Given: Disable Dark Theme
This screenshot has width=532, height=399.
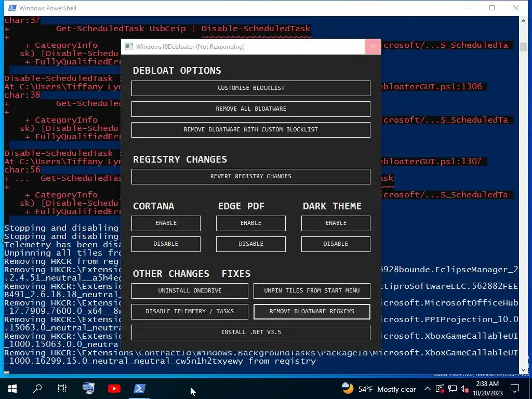Looking at the screenshot, I should [x=336, y=244].
